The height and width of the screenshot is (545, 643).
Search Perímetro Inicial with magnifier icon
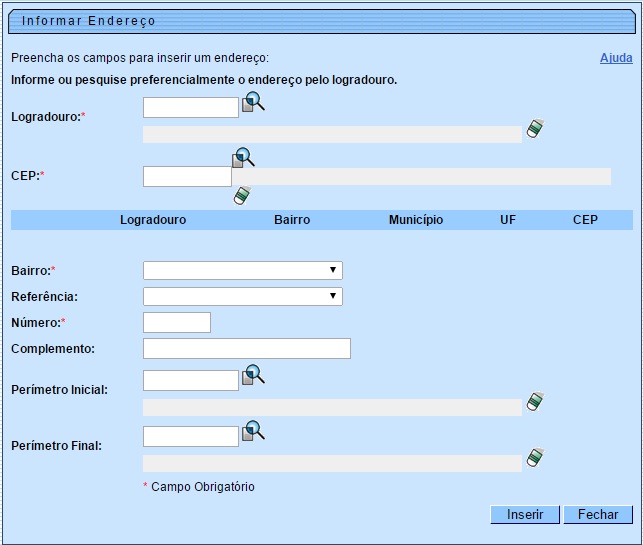tap(253, 374)
